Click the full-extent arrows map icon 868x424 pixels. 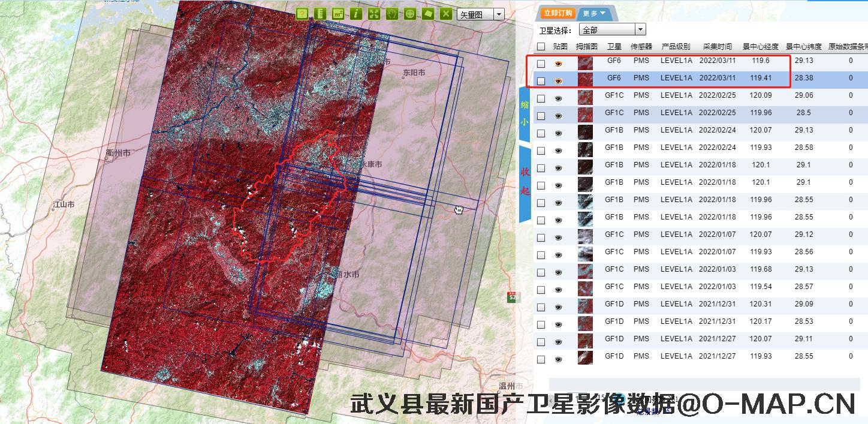(x=374, y=14)
